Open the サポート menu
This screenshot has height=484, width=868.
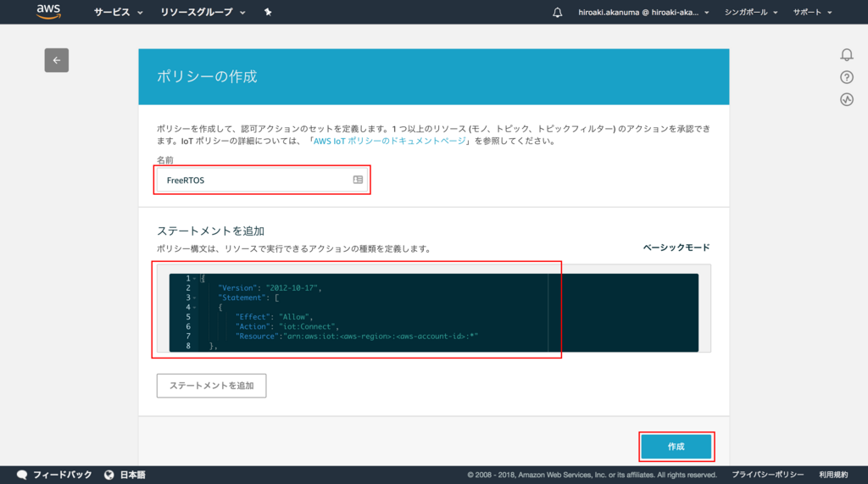coord(812,12)
